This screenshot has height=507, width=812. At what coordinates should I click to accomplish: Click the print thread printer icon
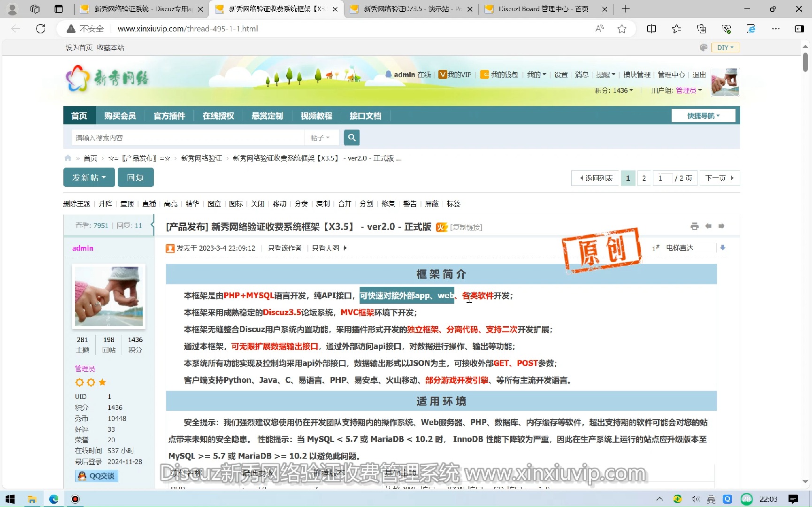(x=695, y=226)
